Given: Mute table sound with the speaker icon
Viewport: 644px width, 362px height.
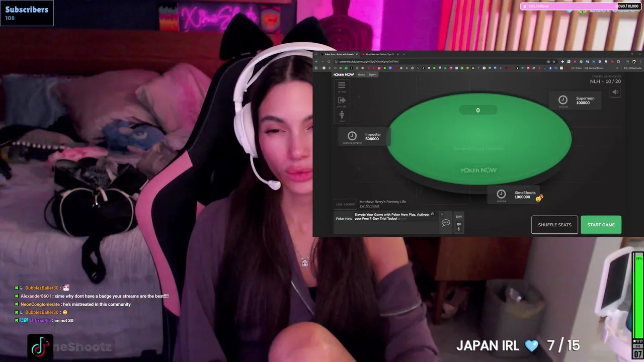Looking at the screenshot, I should point(615,92).
